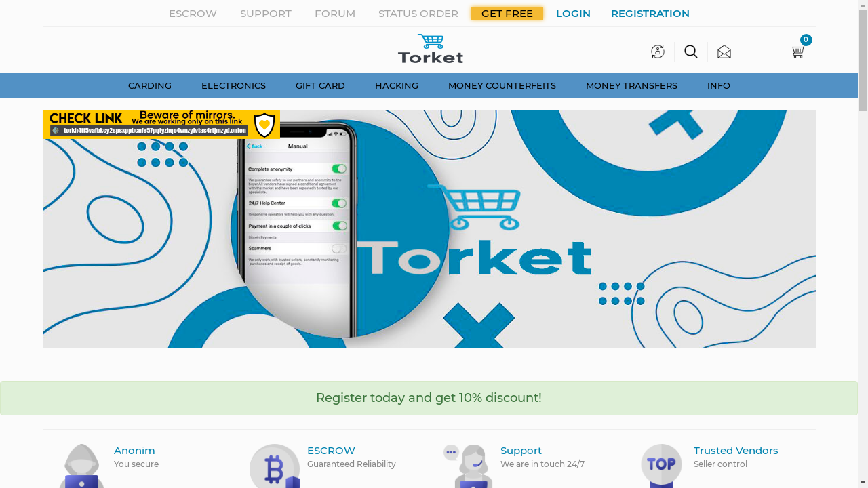Open the STATUS ORDER link
Image resolution: width=868 pixels, height=488 pixels.
(x=418, y=14)
